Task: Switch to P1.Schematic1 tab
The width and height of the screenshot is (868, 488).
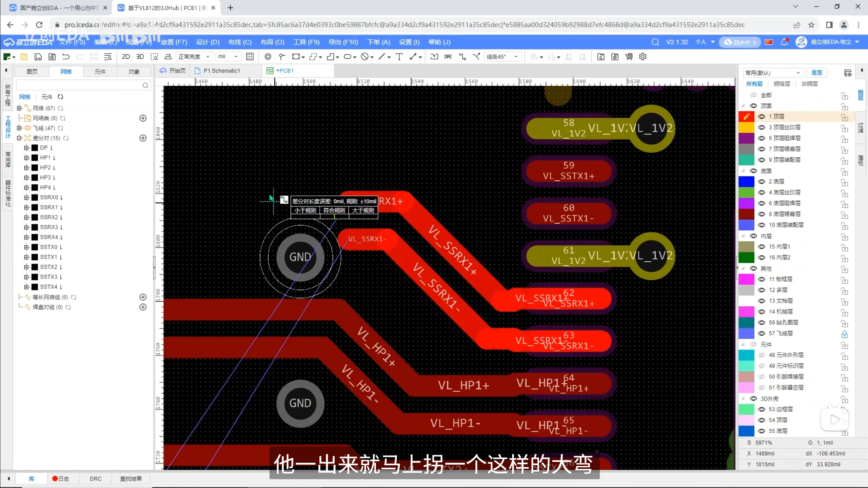Action: click(x=221, y=71)
